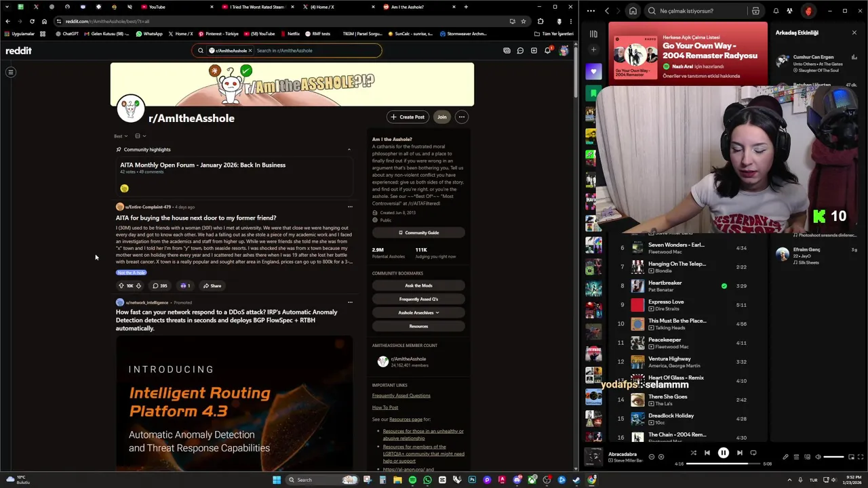Open Spotify notifications bell
The width and height of the screenshot is (868, 488).
[x=776, y=11]
